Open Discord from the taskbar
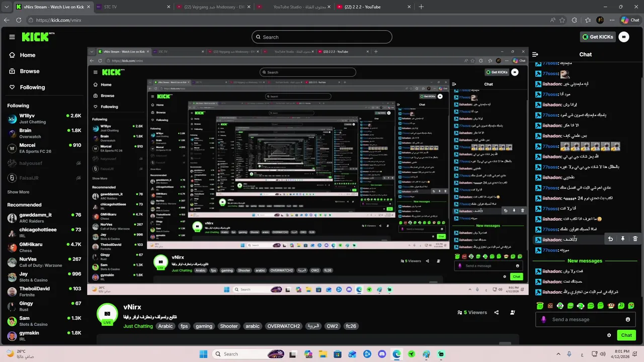 click(382, 354)
